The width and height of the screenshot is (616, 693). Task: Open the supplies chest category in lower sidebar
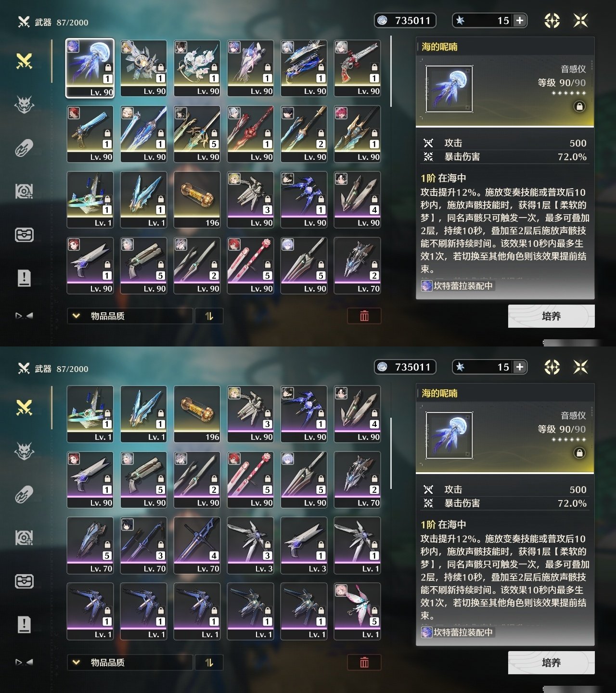(24, 581)
